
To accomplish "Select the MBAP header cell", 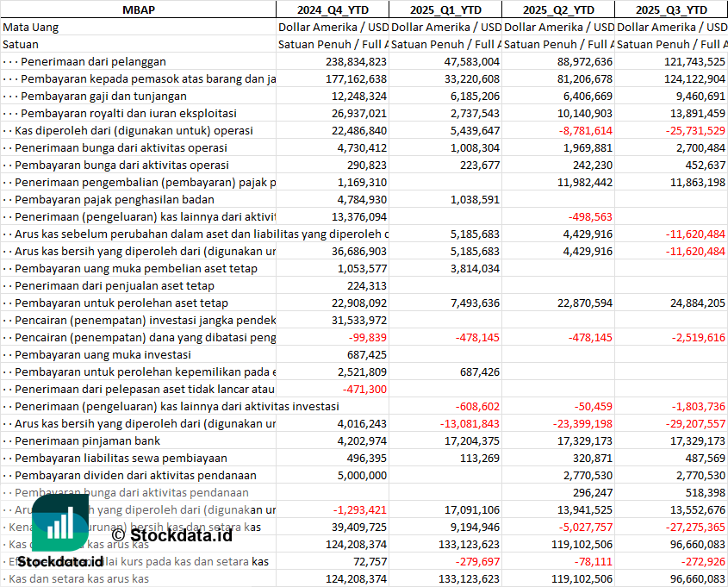I will 139,9.
